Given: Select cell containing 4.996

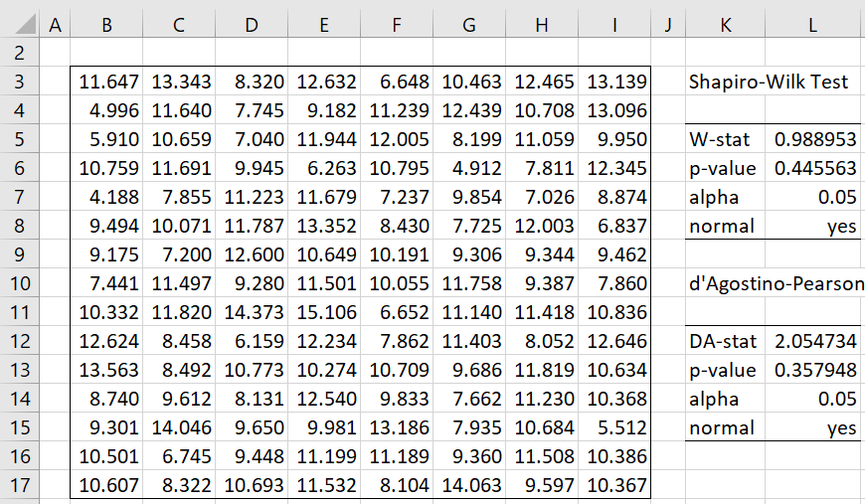Looking at the screenshot, I should pyautogui.click(x=106, y=110).
